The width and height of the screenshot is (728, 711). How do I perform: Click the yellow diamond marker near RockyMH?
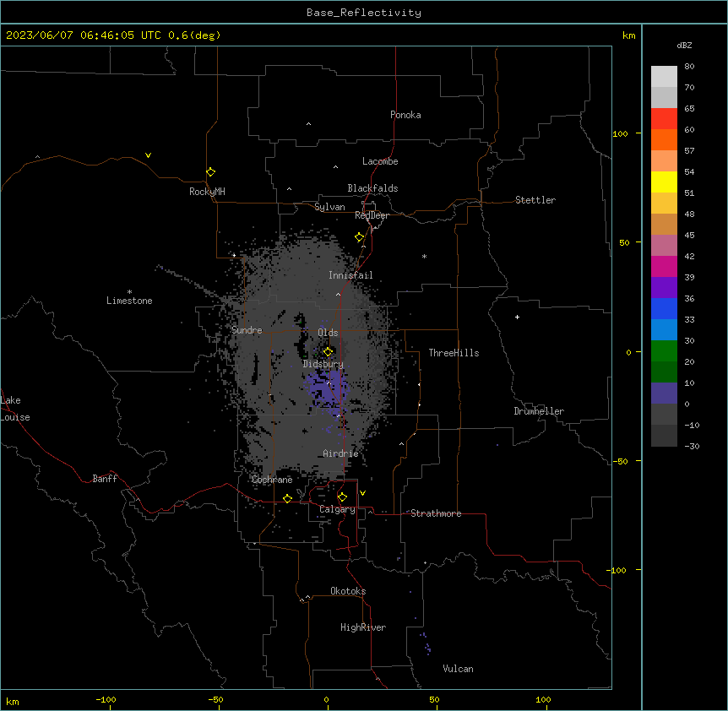coord(210,171)
